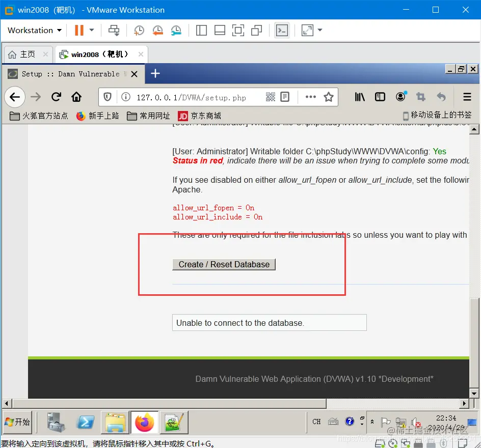Viewport: 481px width, 448px height.
Task: Toggle the VMware library sidebar
Action: pos(201,31)
